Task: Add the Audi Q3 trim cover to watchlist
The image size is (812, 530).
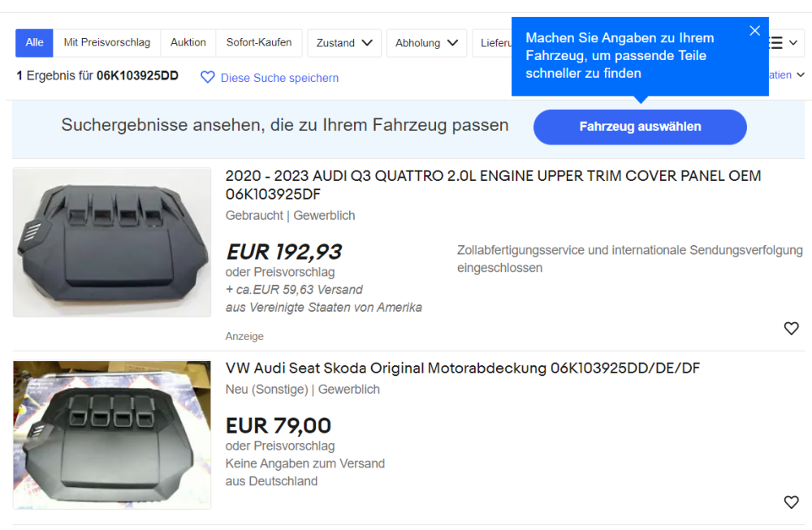Action: click(792, 328)
